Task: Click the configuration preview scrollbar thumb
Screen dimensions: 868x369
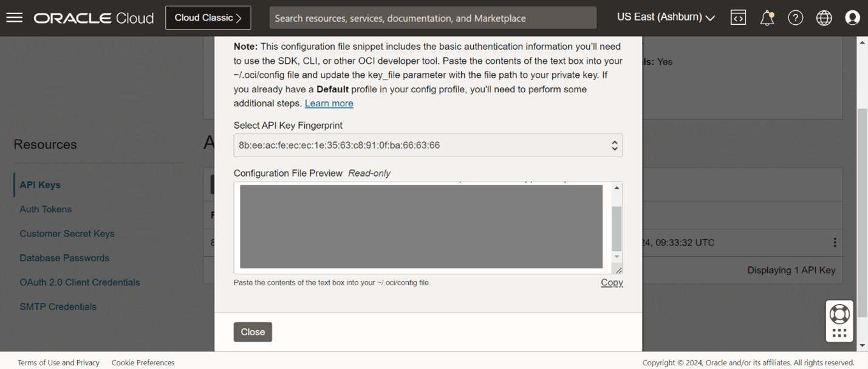Action: [x=617, y=228]
